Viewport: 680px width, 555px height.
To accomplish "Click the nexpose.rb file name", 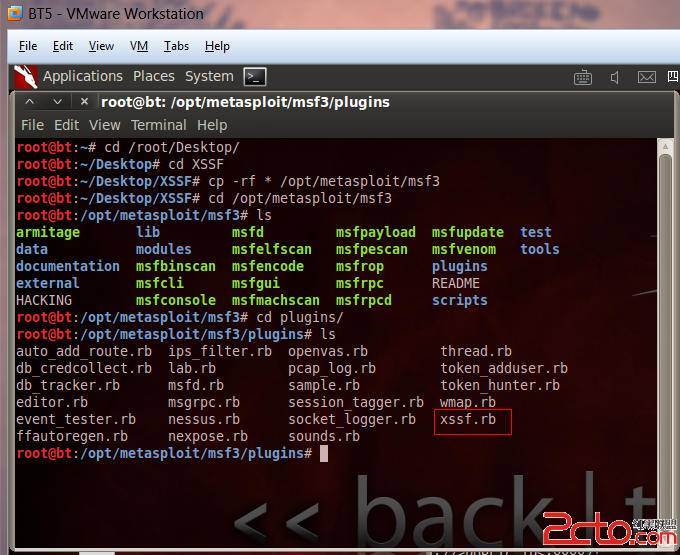I will click(x=208, y=436).
